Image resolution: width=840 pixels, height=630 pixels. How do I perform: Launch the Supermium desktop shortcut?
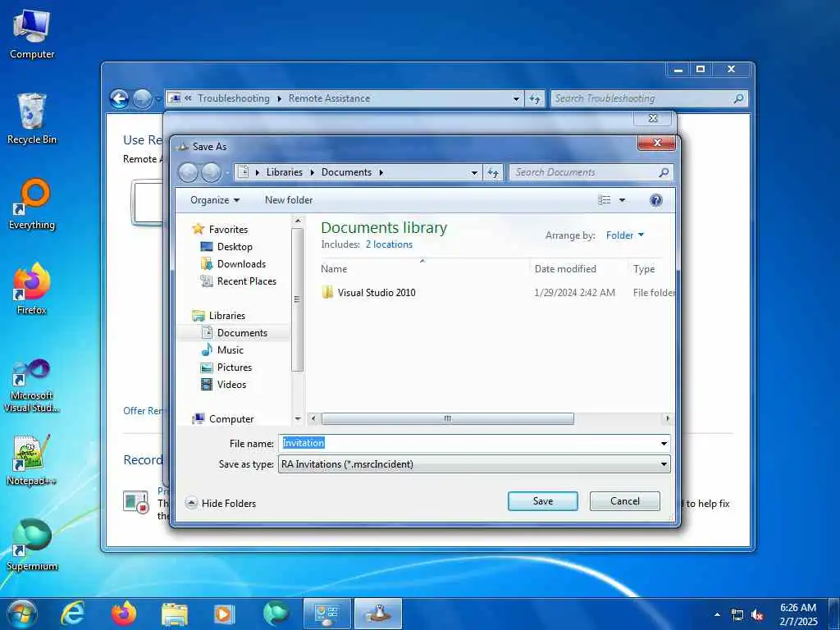[x=32, y=545]
